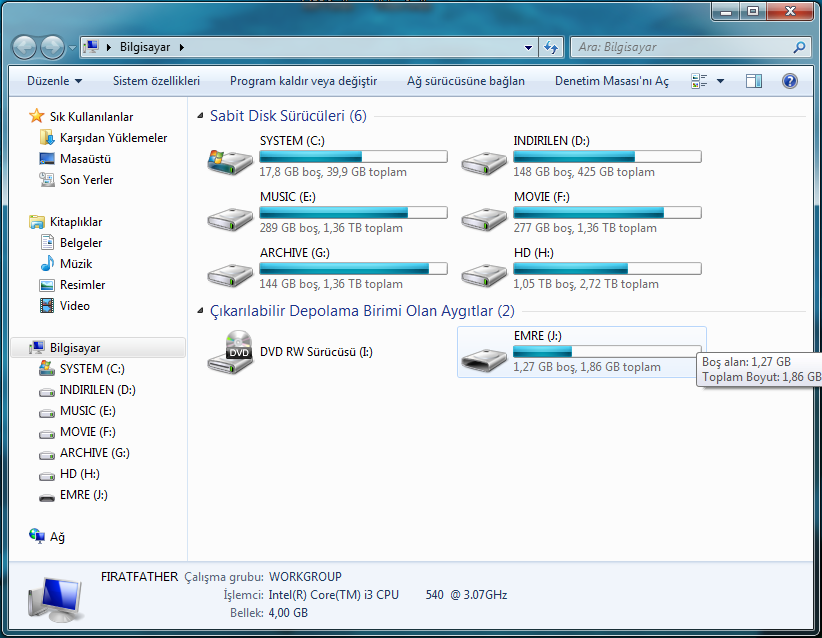Open Denetim Masası'nı Aç
The image size is (822, 638).
click(x=612, y=81)
